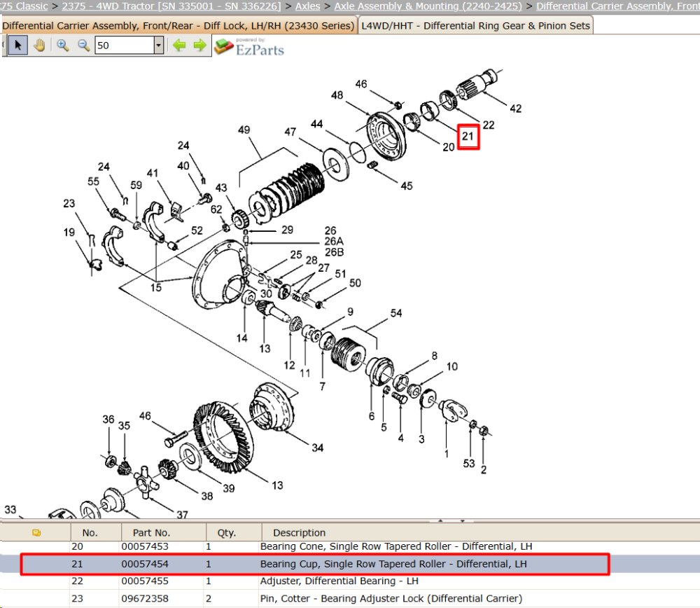This screenshot has height=608, width=700.
Task: Open the last Differential Carrier Assembly breadcrumb link
Action: [618, 6]
